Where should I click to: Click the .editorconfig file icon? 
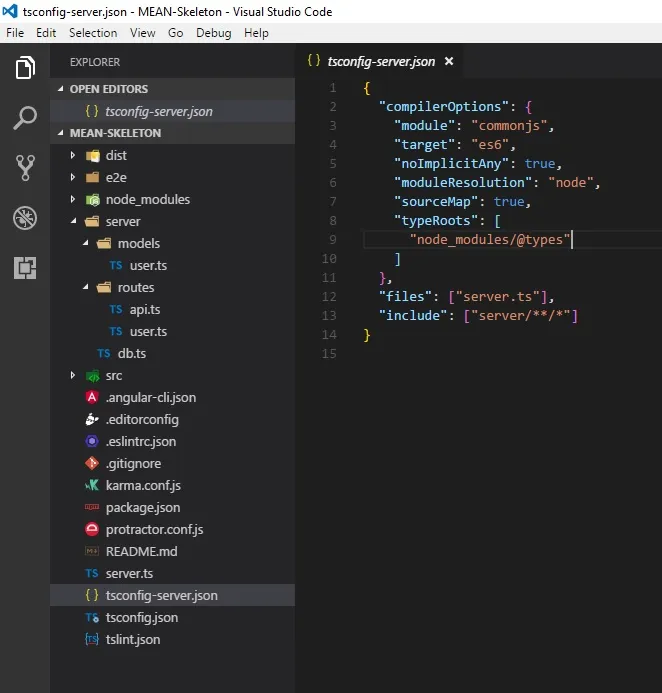tap(92, 419)
